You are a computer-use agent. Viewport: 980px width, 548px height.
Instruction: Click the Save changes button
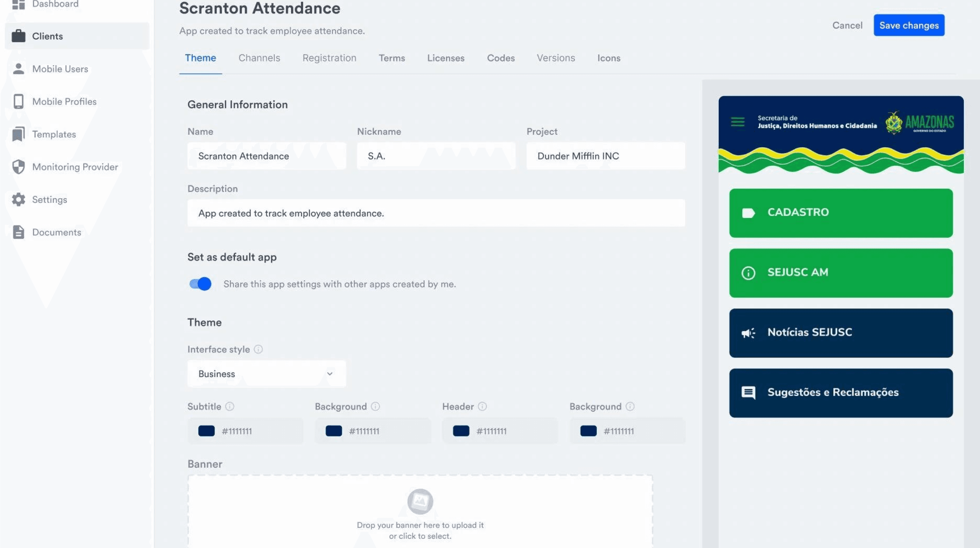pyautogui.click(x=909, y=25)
